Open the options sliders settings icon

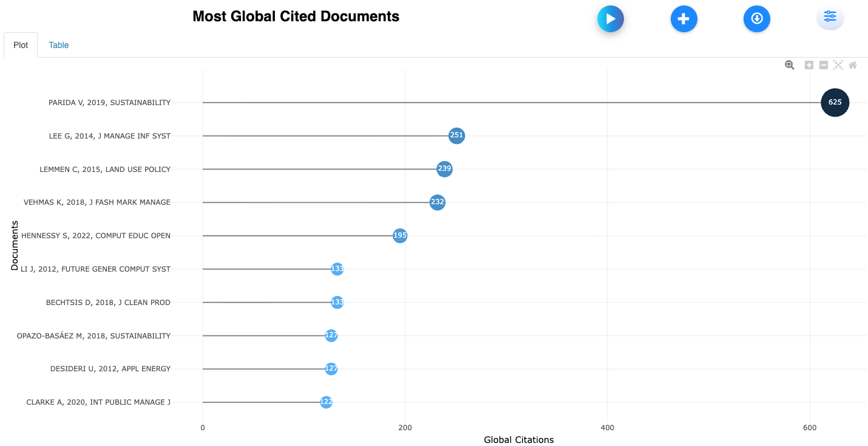pos(830,17)
